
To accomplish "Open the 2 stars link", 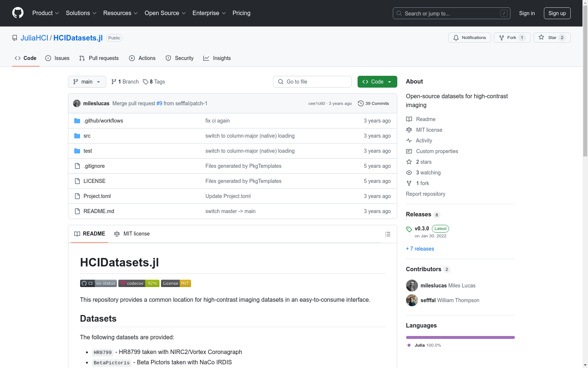I will click(424, 162).
